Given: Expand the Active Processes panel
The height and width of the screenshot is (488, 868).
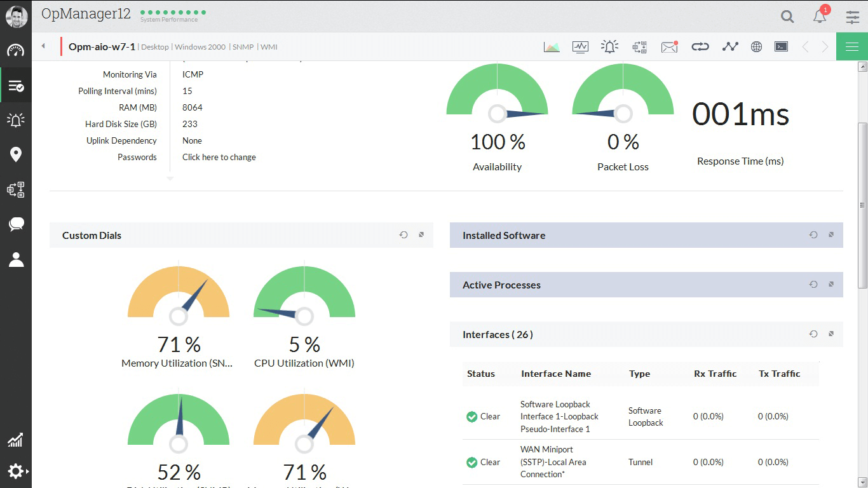Looking at the screenshot, I should [x=831, y=285].
